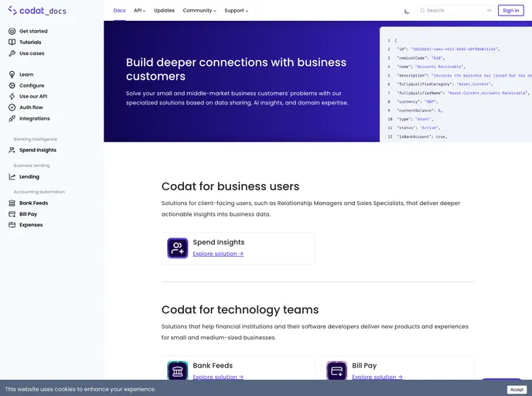Open Bank Feeds sidebar link

tap(33, 203)
